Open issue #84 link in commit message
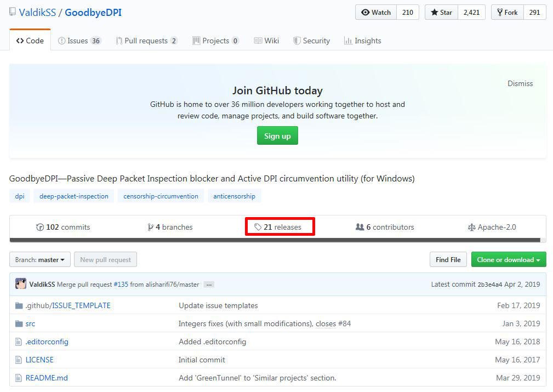Viewport: 553px width, 392px height. tap(345, 323)
